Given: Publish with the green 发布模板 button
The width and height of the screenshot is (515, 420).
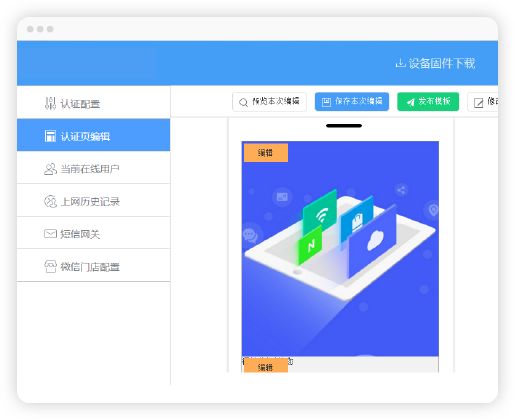Looking at the screenshot, I should pos(428,102).
